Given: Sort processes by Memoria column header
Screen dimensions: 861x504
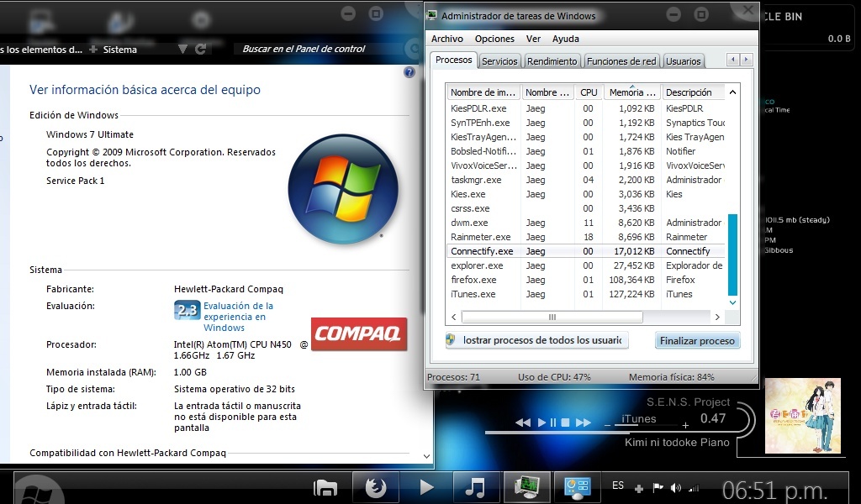Looking at the screenshot, I should coord(632,92).
